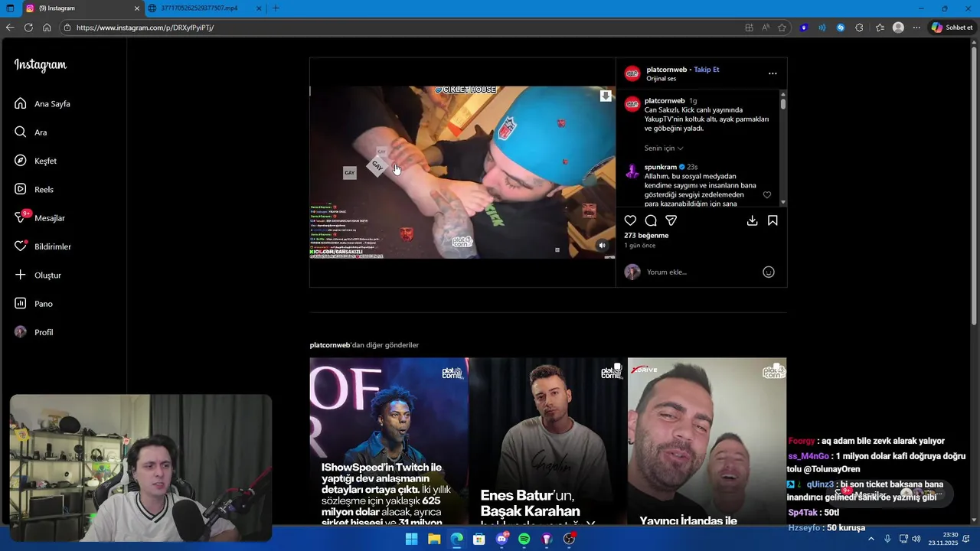Show hidden tray icons chevron
This screenshot has height=551, width=980.
coord(871,539)
